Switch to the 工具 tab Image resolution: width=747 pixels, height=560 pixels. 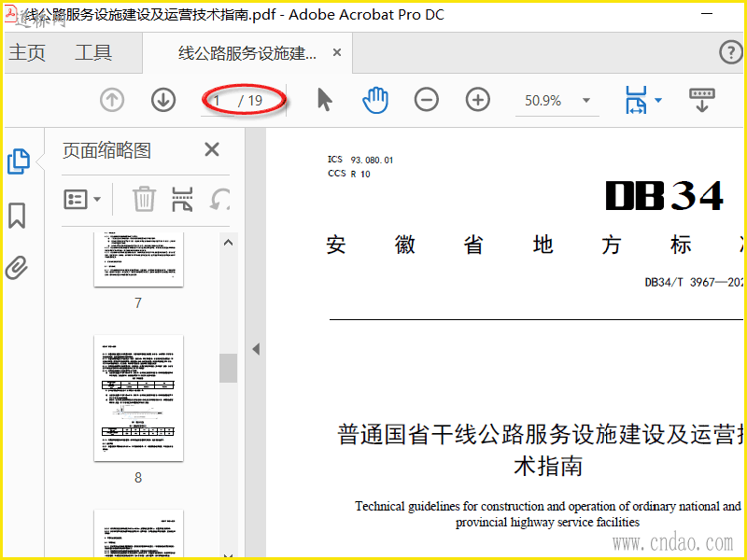(x=93, y=52)
